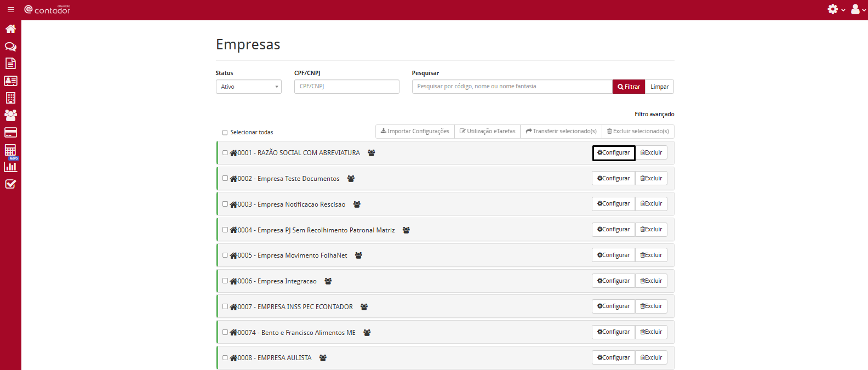Choose Transferir selecionado(s) option
Screen dimensions: 868x370
point(561,132)
